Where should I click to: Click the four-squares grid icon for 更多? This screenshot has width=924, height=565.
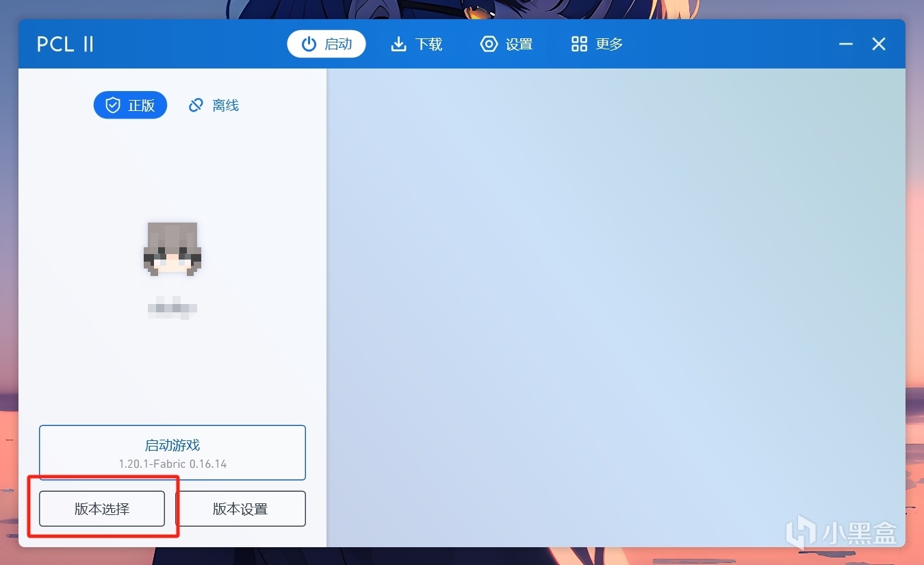click(579, 44)
